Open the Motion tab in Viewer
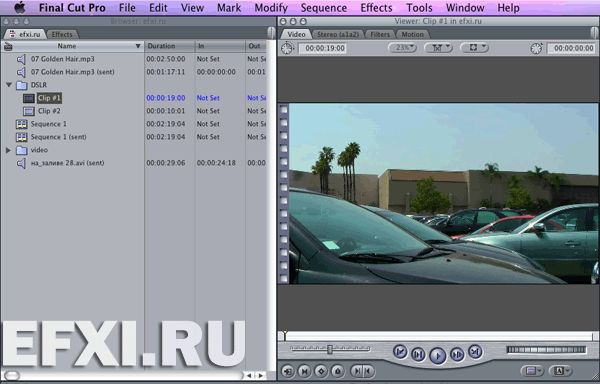 click(412, 34)
